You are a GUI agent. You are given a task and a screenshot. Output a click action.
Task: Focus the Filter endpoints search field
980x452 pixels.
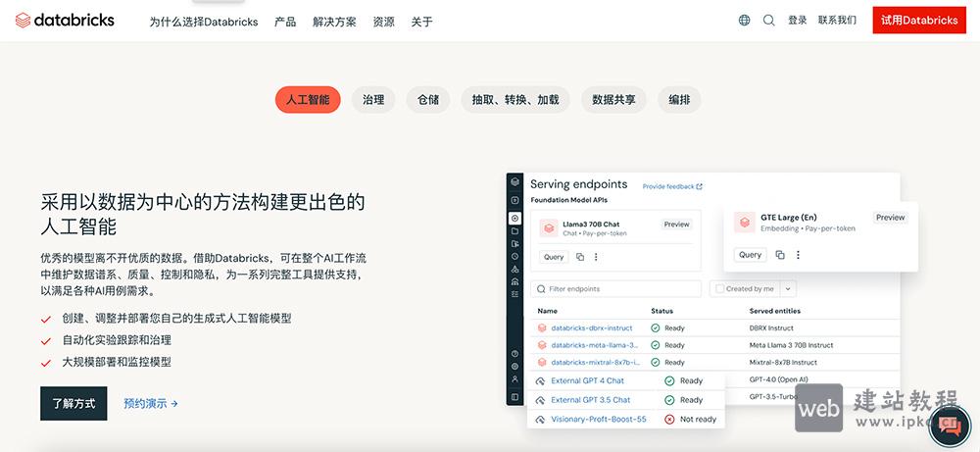click(x=616, y=289)
